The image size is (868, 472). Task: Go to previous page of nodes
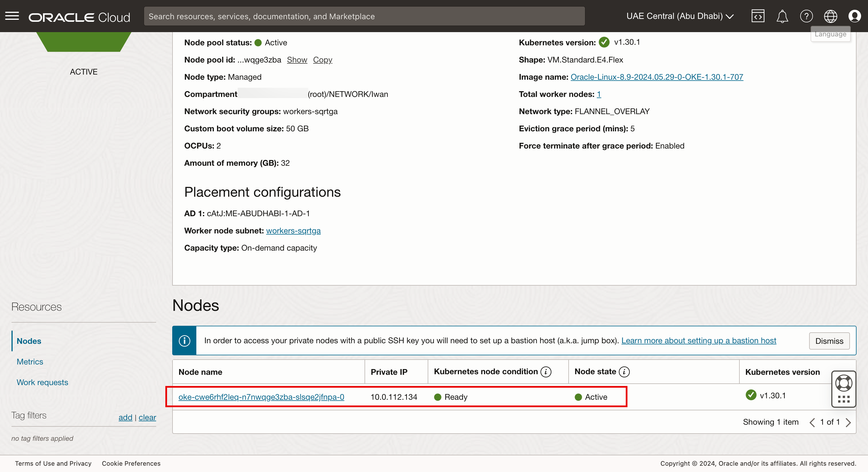click(x=812, y=422)
